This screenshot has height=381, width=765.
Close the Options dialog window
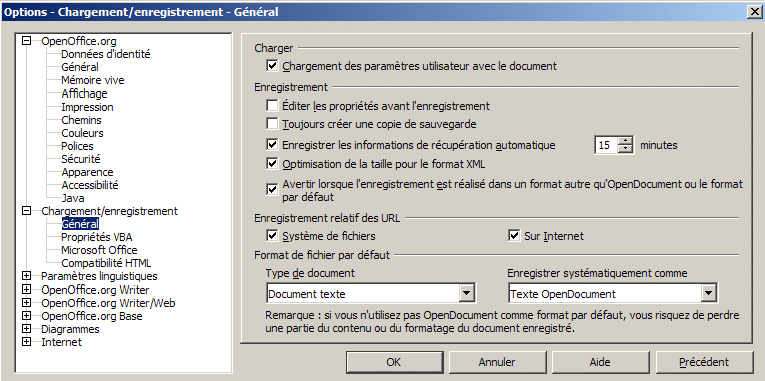point(755,11)
